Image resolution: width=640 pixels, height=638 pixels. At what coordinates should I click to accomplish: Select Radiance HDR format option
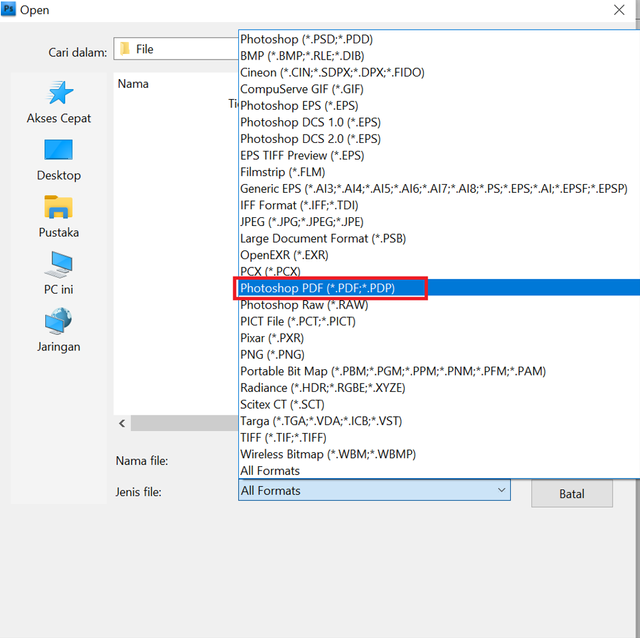[x=439, y=388]
